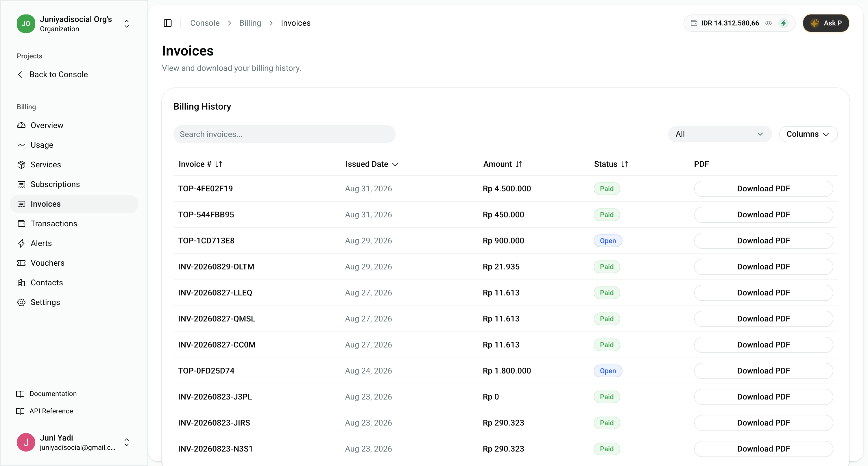
Task: Click the Subscriptions icon
Action: tap(22, 184)
